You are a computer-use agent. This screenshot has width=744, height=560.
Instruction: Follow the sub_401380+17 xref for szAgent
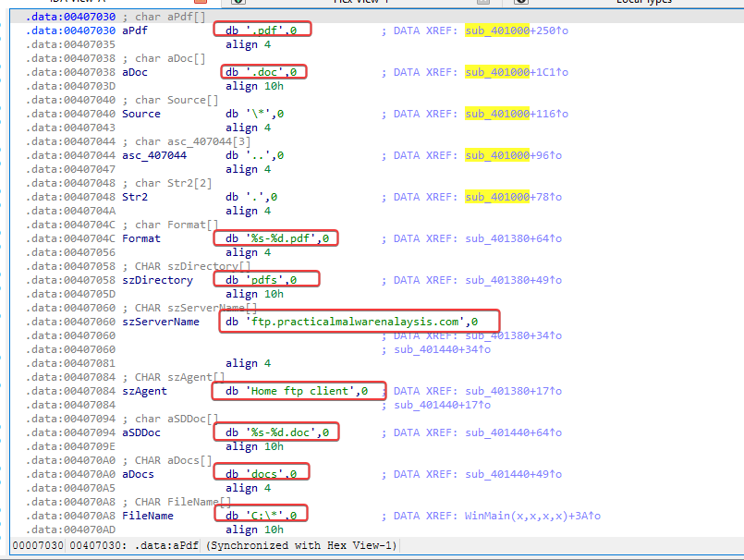pyautogui.click(x=513, y=391)
